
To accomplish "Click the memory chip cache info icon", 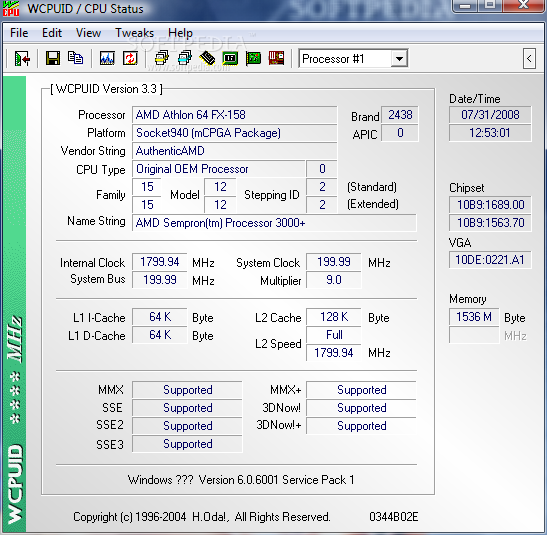I will [208, 58].
